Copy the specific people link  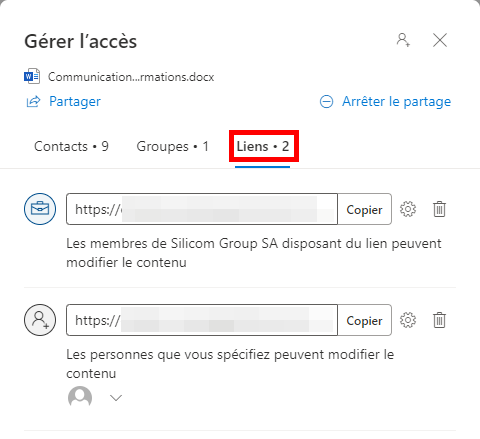[364, 320]
